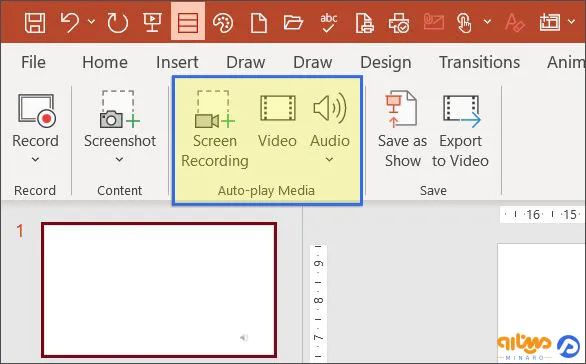
Task: Click the horizontal ruler near 16
Action: [x=533, y=215]
